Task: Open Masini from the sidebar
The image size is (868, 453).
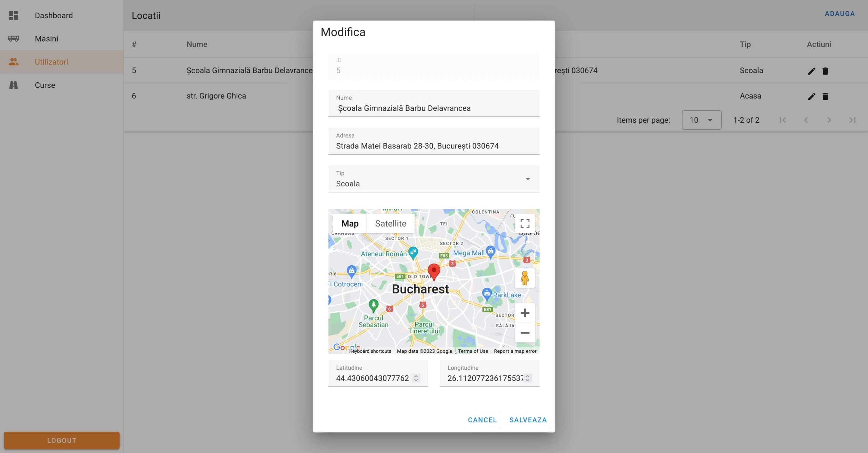Action: [62, 39]
